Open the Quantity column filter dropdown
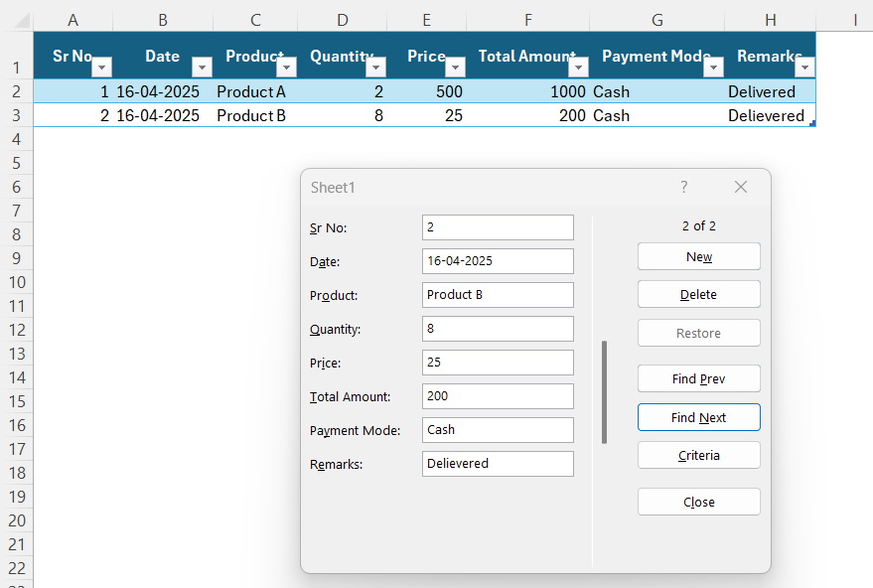Viewport: 873px width, 588px height. 375,68
